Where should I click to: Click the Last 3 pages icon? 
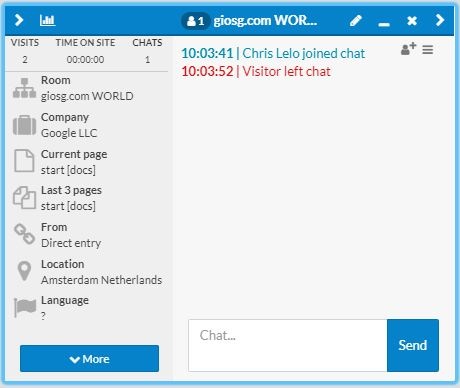(x=24, y=198)
